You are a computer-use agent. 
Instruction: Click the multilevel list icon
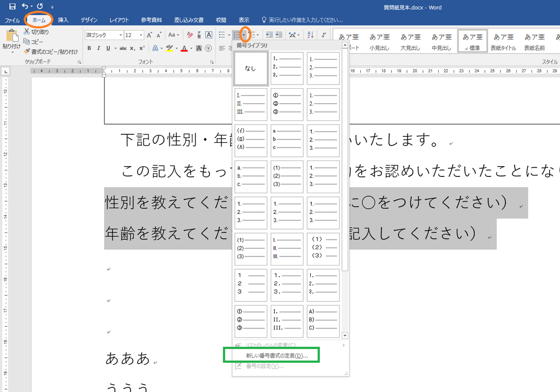[253, 35]
